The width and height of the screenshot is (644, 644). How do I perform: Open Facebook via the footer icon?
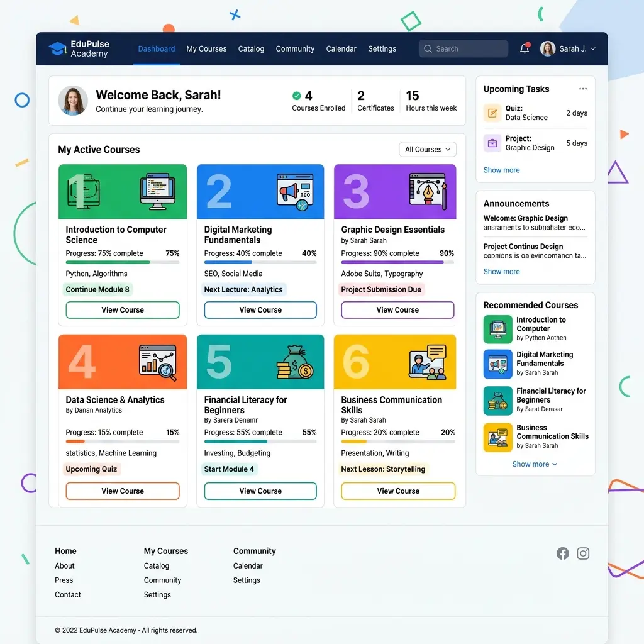[x=562, y=553]
